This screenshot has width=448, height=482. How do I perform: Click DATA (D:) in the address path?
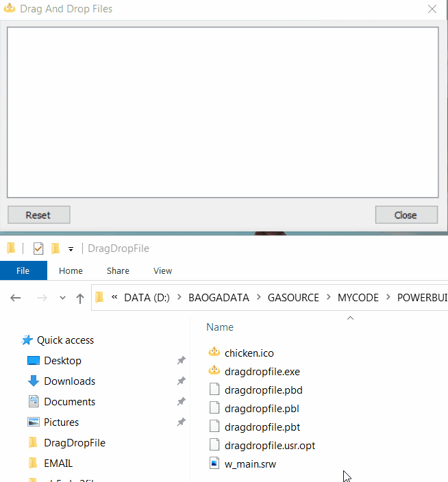pos(147,298)
